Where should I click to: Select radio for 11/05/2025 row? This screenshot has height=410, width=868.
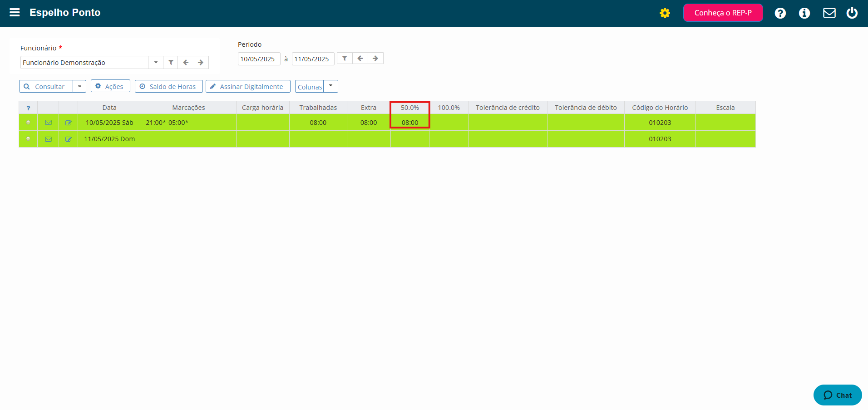[28, 138]
